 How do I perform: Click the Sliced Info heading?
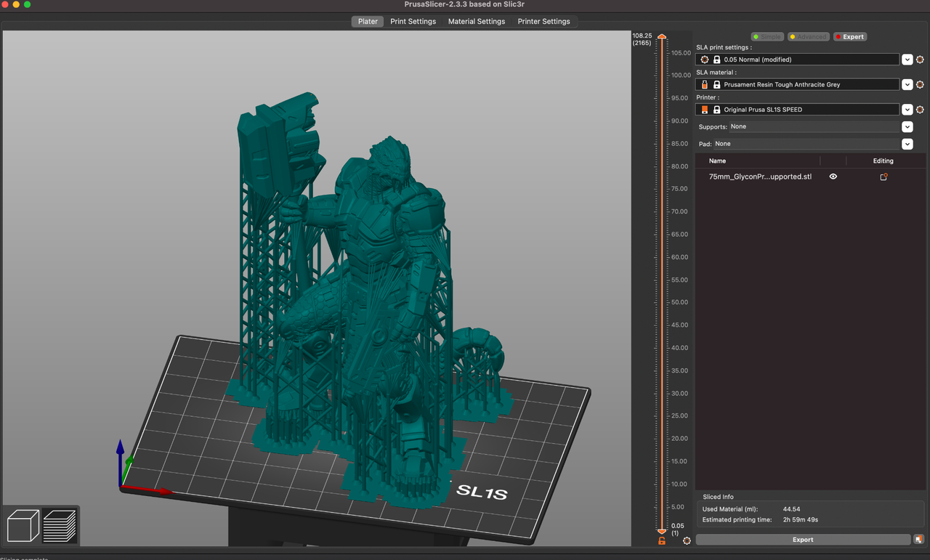point(718,497)
